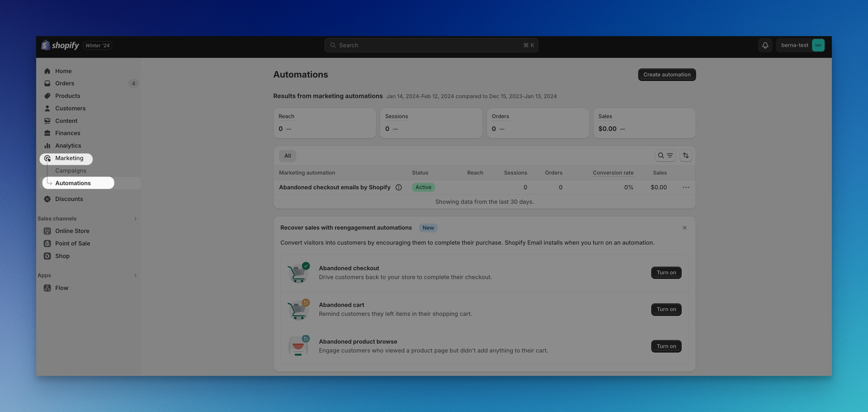This screenshot has width=868, height=412.
Task: Click the date range Jan 14, 2024-Feb 12, 2024 text
Action: click(420, 97)
